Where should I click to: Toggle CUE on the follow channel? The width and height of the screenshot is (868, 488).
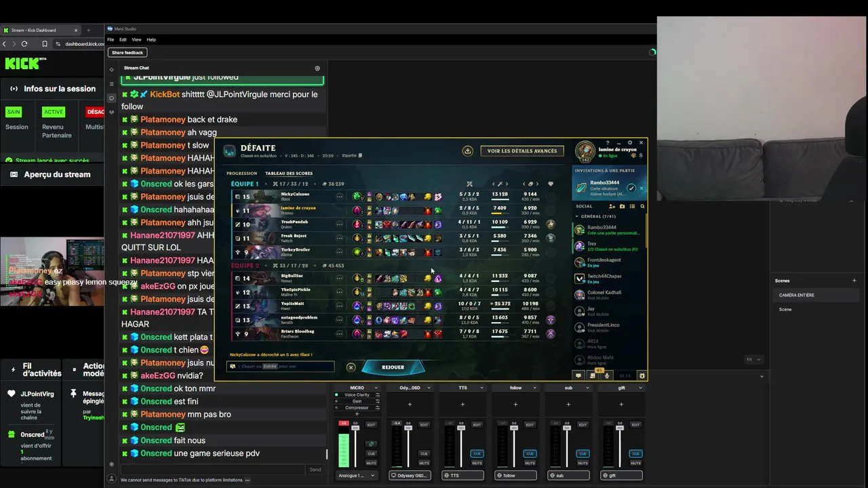point(530,453)
